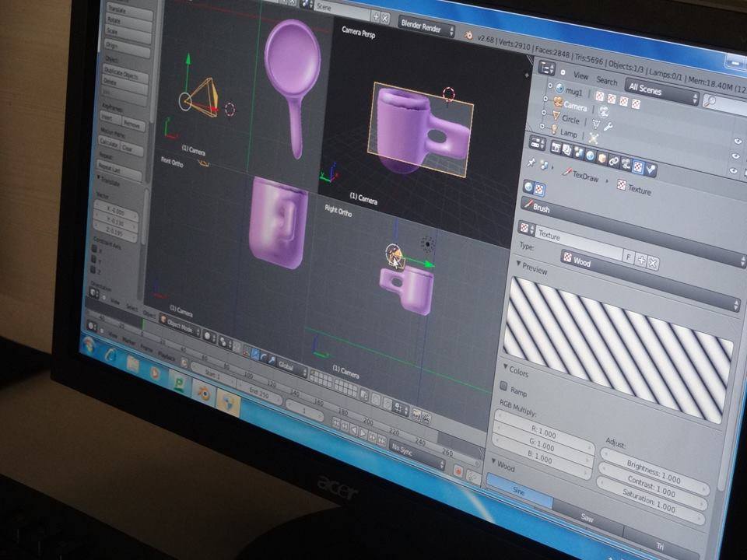This screenshot has height=560, width=747.
Task: Toggle the Ramp checkbox under Colors
Action: (503, 386)
